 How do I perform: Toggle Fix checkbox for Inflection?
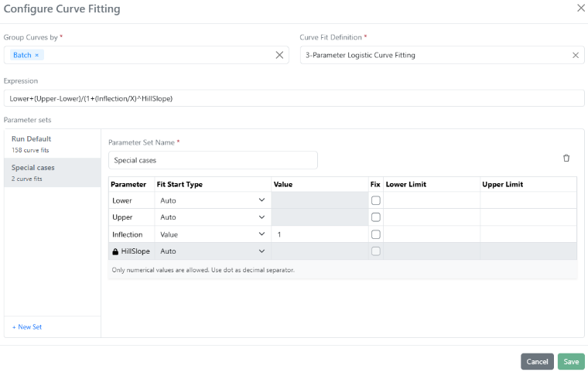(x=376, y=234)
